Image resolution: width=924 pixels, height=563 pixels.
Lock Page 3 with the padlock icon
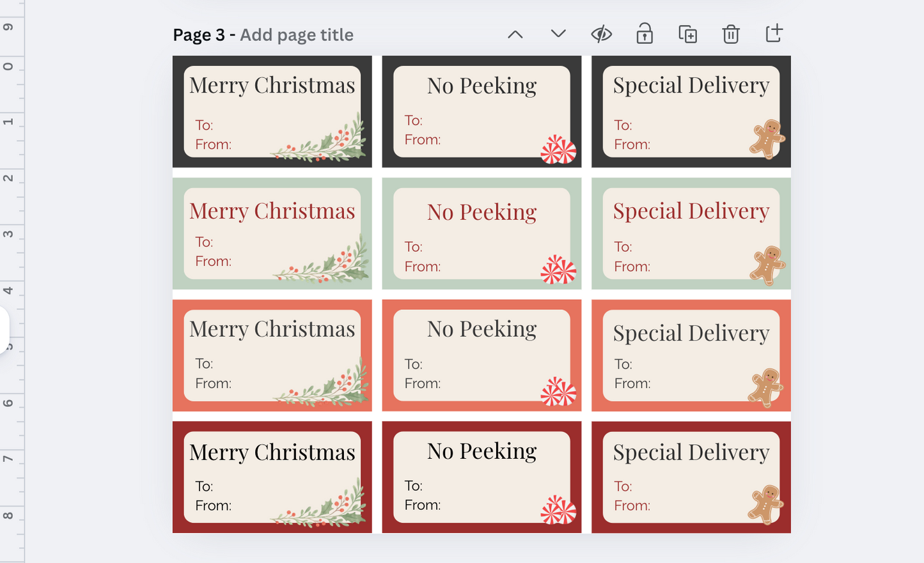[x=645, y=35]
